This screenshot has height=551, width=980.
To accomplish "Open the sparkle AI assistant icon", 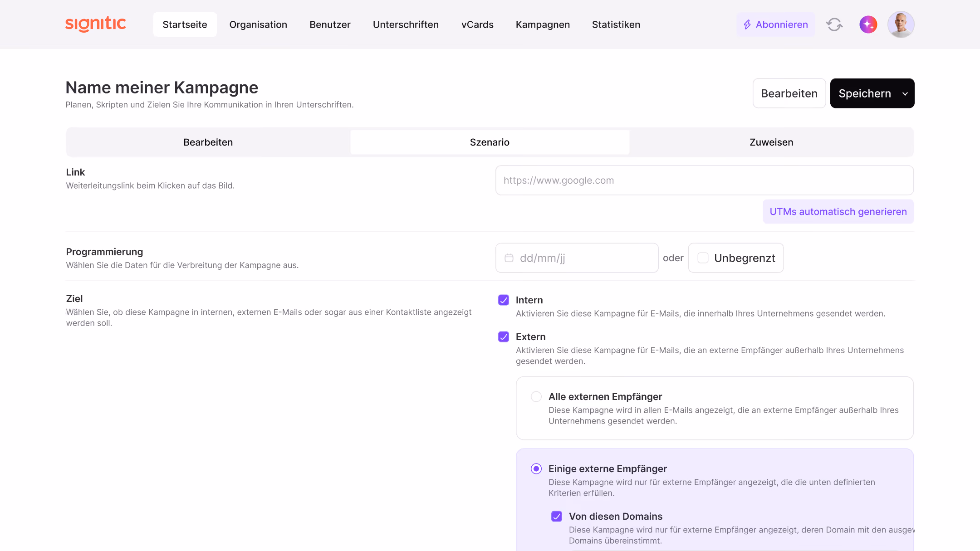I will pyautogui.click(x=868, y=24).
